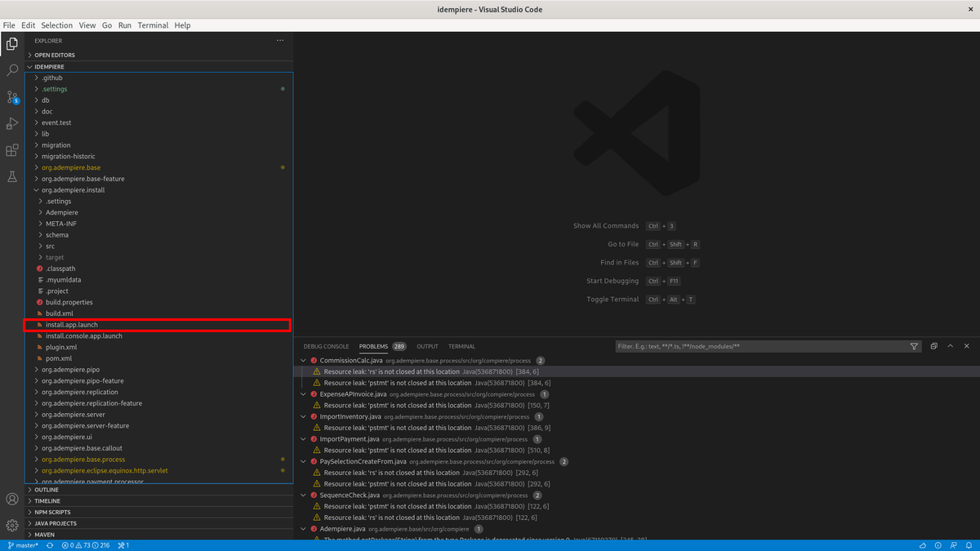Screen dimensions: 980x551
Task: Open the Run and Debug view
Action: click(12, 123)
